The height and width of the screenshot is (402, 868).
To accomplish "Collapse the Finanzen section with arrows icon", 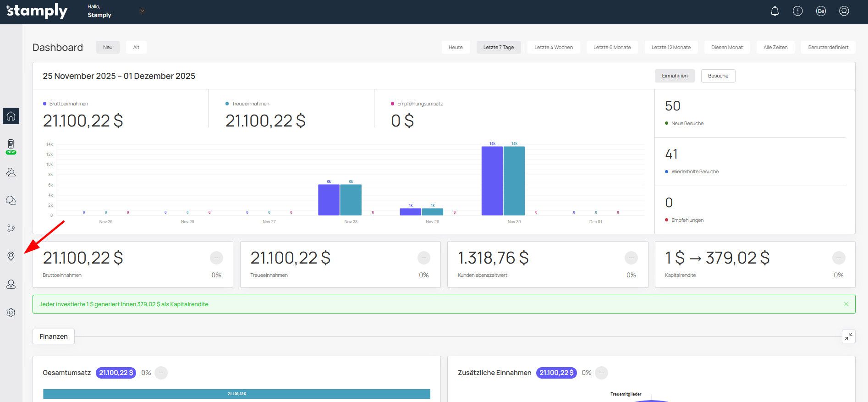I will [x=848, y=336].
